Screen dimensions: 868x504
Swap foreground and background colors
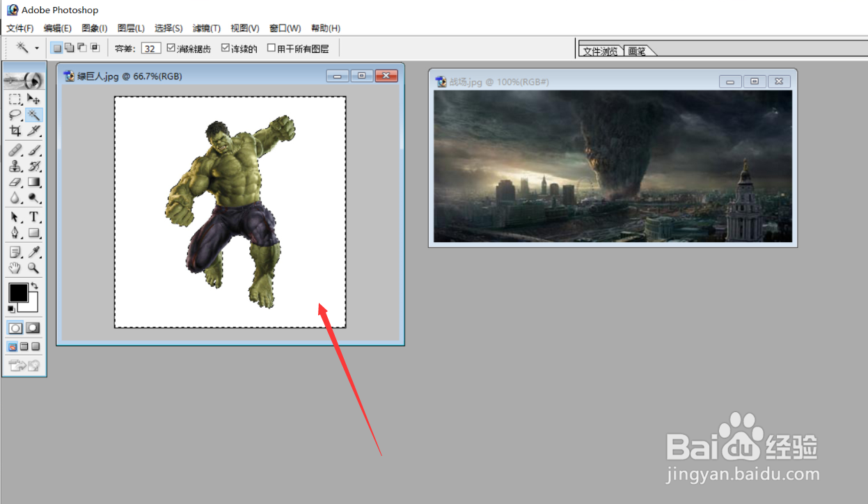(x=34, y=286)
